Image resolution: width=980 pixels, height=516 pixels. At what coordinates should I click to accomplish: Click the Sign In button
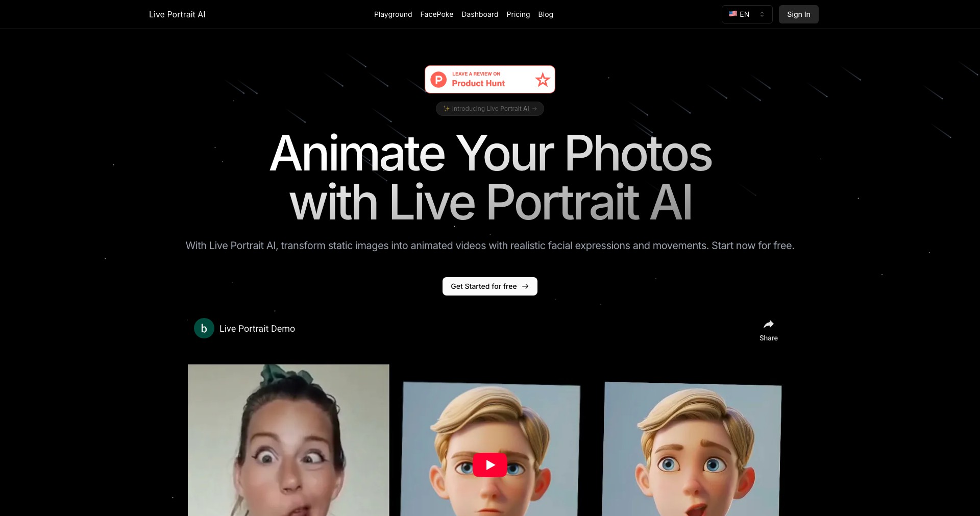pyautogui.click(x=798, y=14)
